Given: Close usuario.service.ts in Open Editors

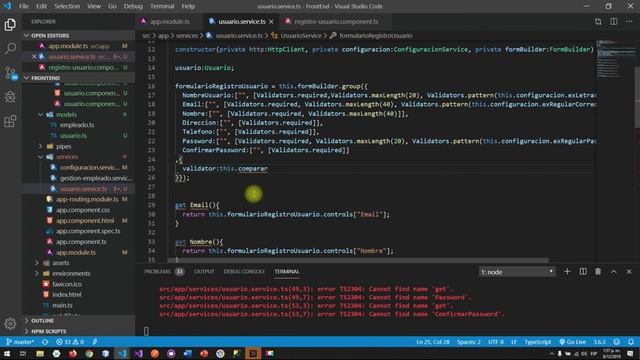Looking at the screenshot, I should pyautogui.click(x=34, y=57).
